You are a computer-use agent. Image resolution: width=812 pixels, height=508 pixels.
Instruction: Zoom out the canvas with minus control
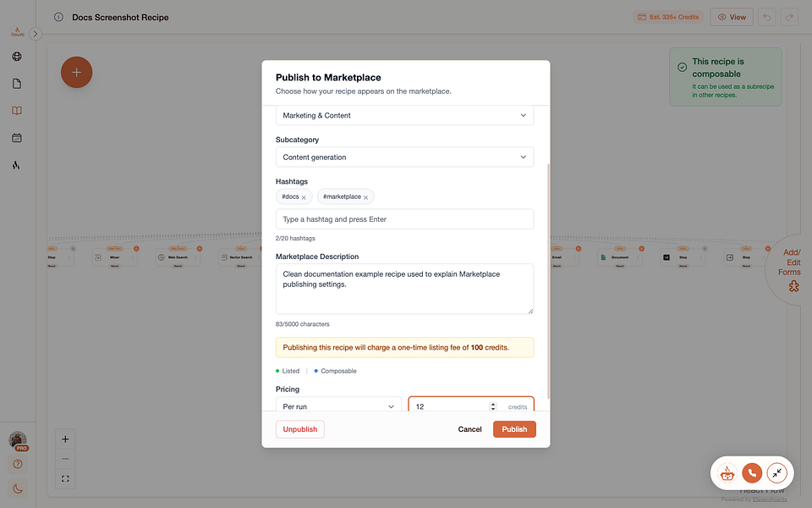coord(65,459)
